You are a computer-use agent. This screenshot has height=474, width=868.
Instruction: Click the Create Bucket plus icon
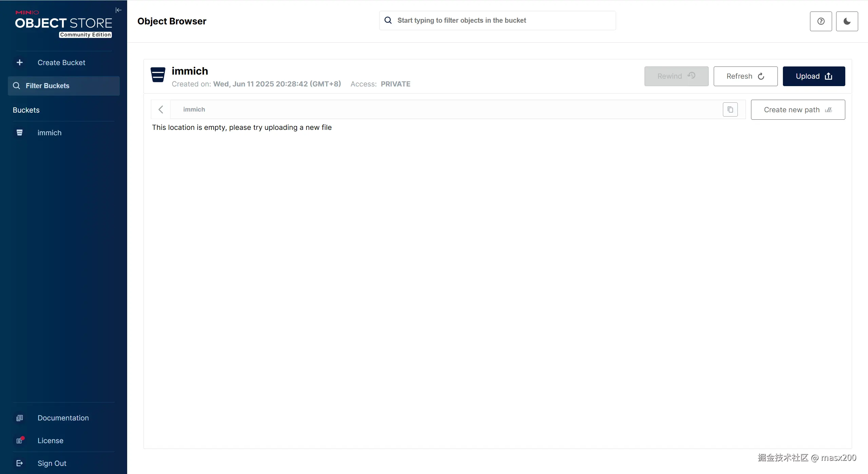[x=20, y=62]
